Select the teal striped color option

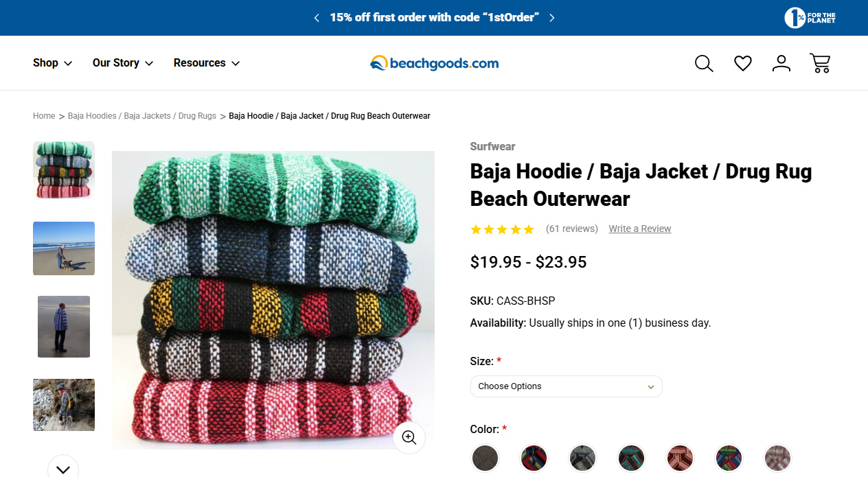click(631, 458)
